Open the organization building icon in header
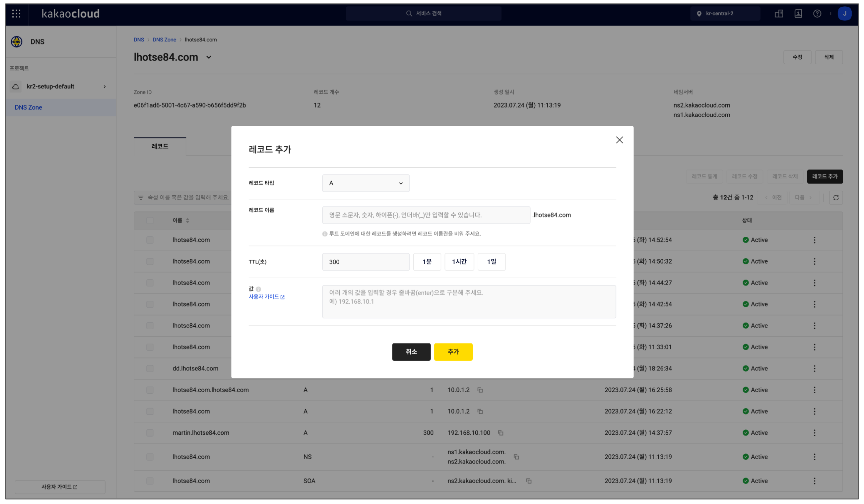This screenshot has width=864, height=504. (779, 13)
